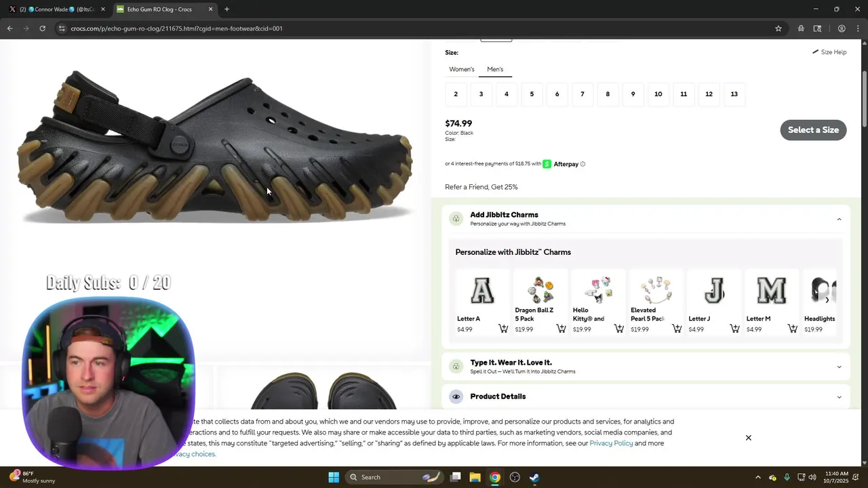868x488 pixels.
Task: Open the Letter A charm thumbnail
Action: 482,291
